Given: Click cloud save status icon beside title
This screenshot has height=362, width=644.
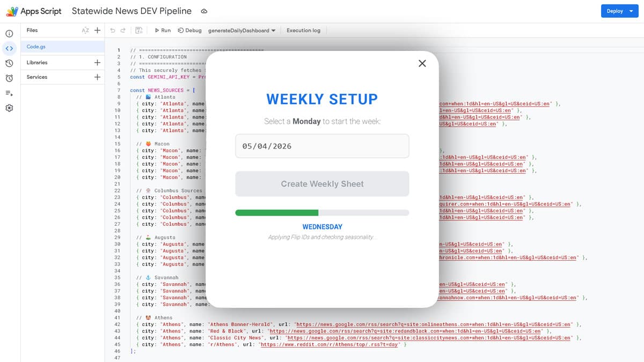Looking at the screenshot, I should point(204,11).
